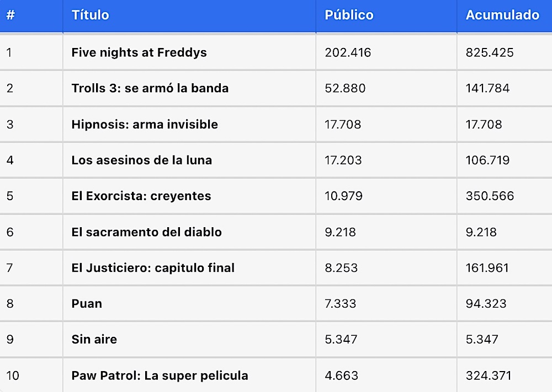552x392 pixels.
Task: Click the rank number 10 cell
Action: point(13,376)
